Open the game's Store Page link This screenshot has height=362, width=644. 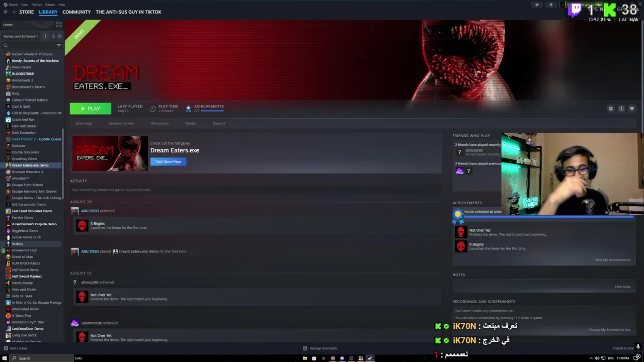(84, 123)
